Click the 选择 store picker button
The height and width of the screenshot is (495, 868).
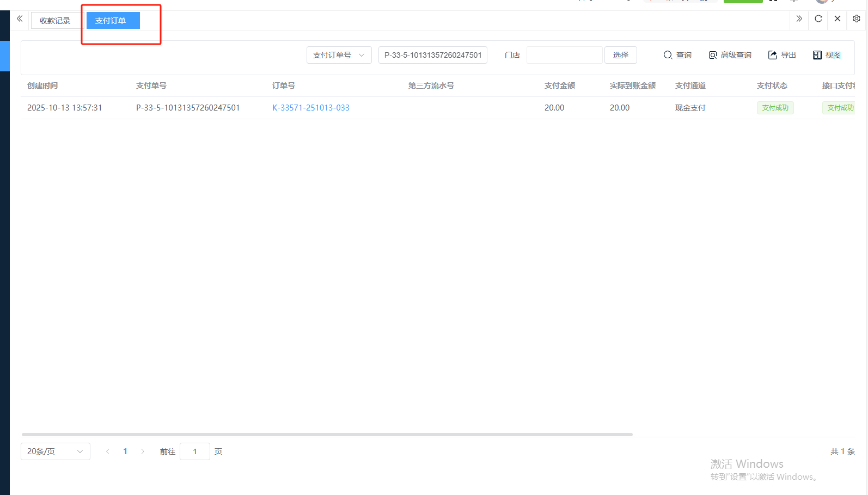(x=620, y=55)
